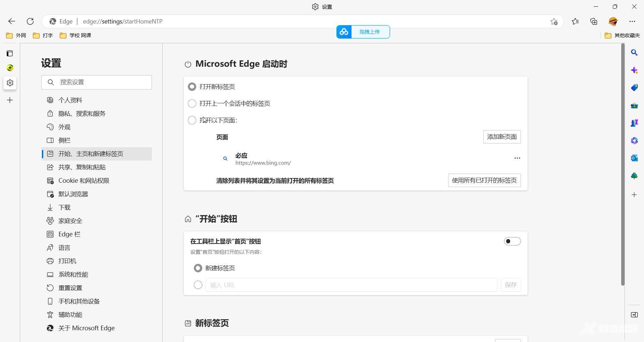Open 打印机 settings section

pyautogui.click(x=97, y=261)
